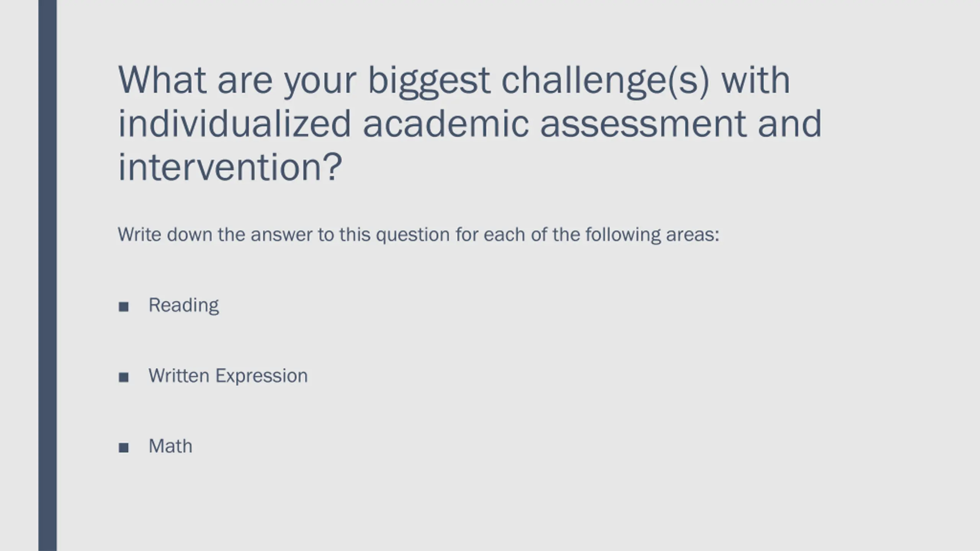Click the square bullet beside Math
The image size is (980, 551).
124,447
